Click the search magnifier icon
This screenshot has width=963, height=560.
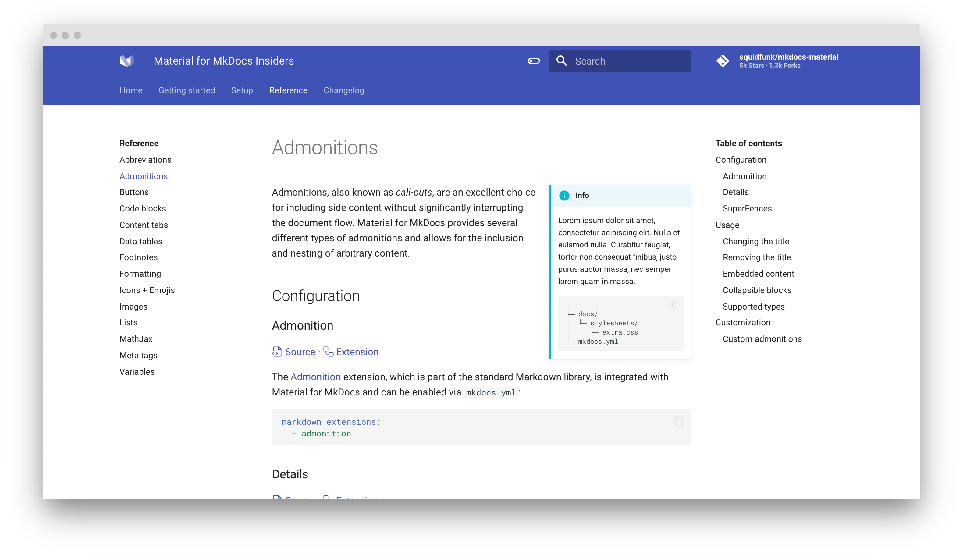pyautogui.click(x=561, y=61)
